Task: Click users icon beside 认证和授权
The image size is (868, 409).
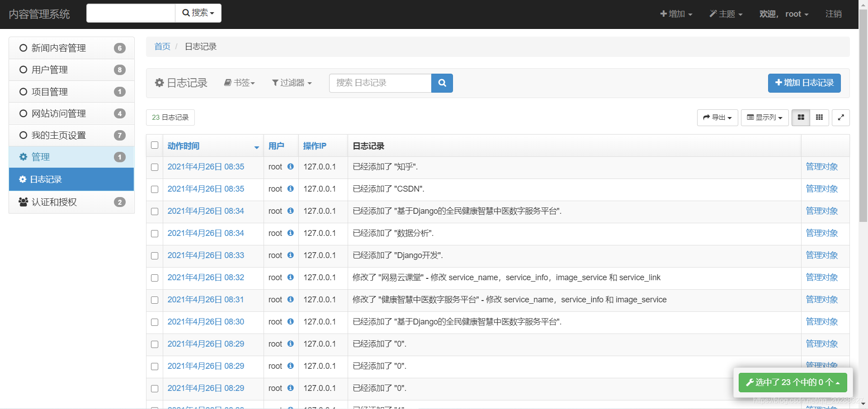Action: click(x=24, y=202)
